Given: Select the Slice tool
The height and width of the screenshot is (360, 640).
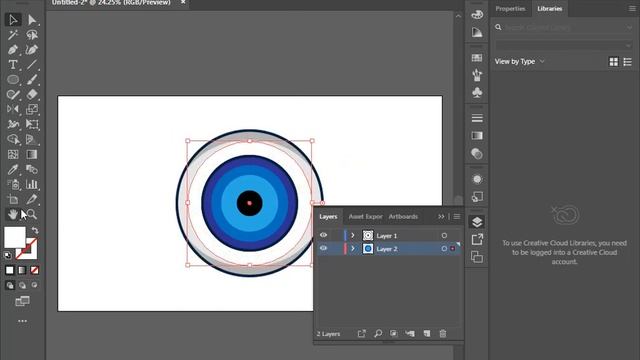Looking at the screenshot, I should coord(32,199).
